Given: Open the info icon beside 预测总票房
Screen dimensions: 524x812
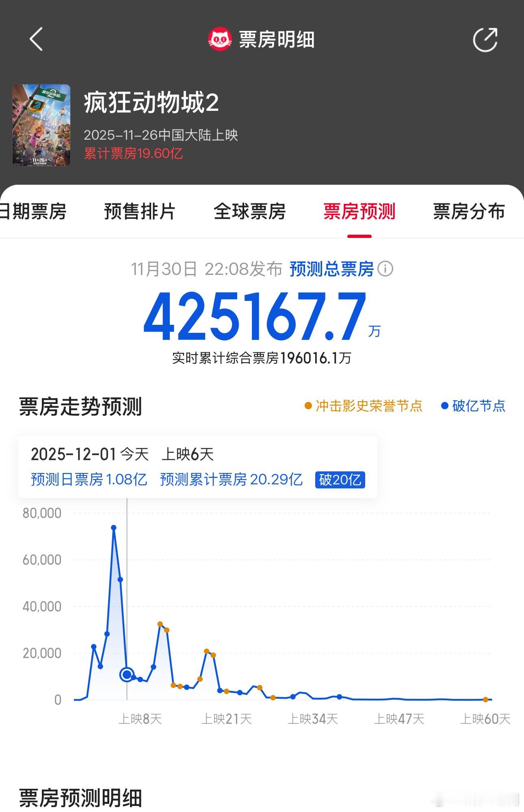Looking at the screenshot, I should click(x=385, y=269).
